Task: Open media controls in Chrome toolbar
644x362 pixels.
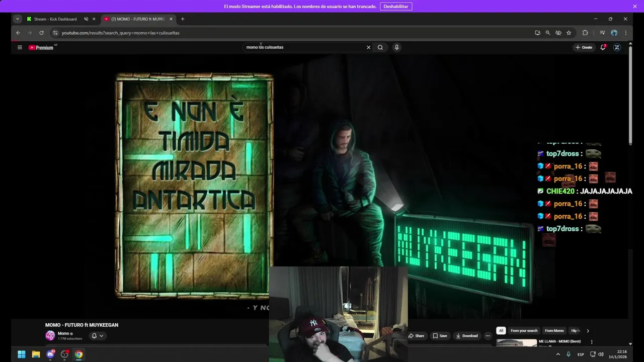Action: coord(602,33)
